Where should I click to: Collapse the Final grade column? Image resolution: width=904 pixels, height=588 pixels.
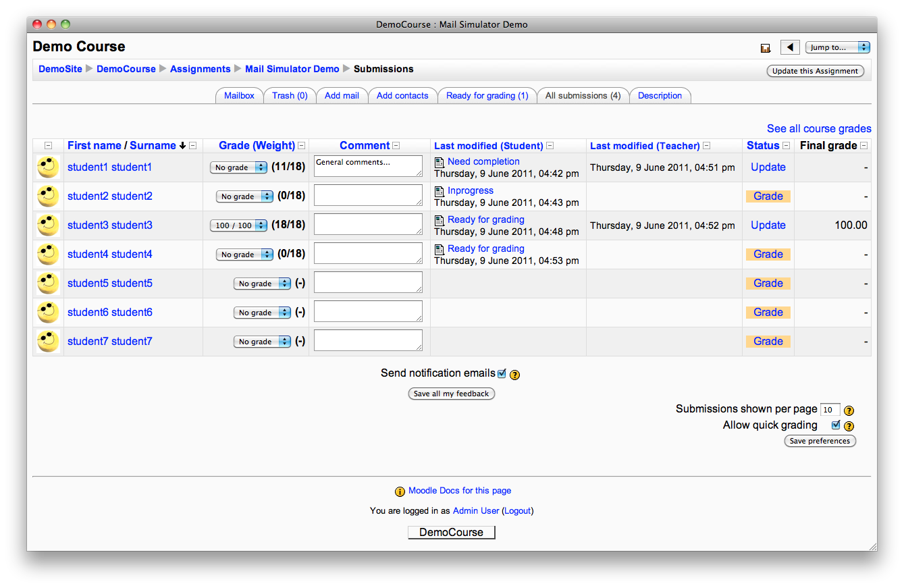(864, 146)
